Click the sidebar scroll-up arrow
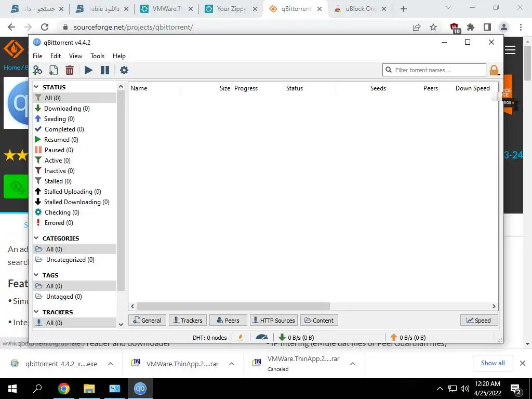Viewport: 532px width, 399px height. point(121,87)
